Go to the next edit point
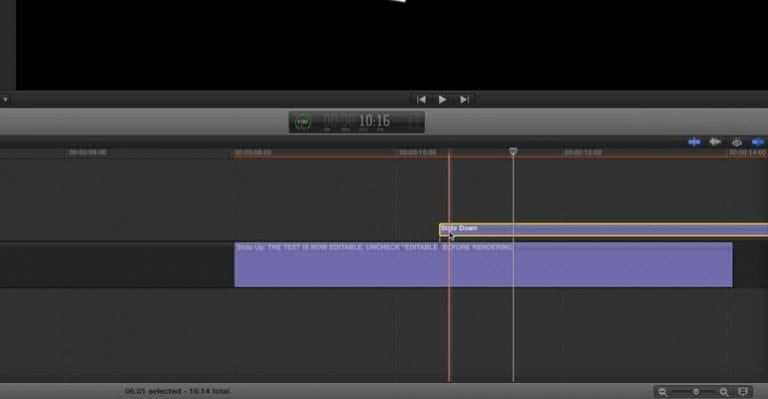This screenshot has width=768, height=399. point(464,99)
